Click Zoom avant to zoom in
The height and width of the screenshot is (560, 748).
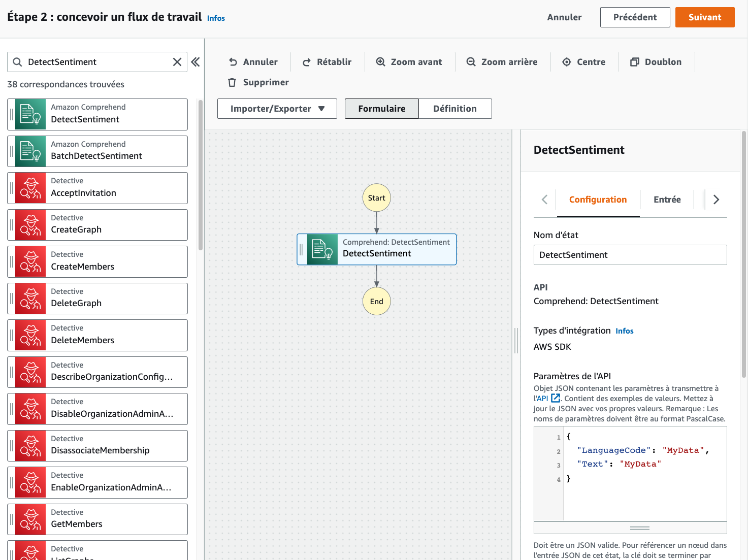[x=409, y=62]
